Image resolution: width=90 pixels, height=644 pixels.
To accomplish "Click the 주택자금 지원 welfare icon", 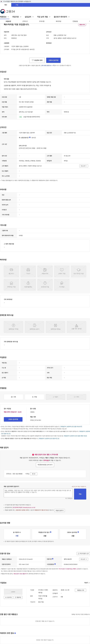I will pyautogui.click(x=11, y=285).
